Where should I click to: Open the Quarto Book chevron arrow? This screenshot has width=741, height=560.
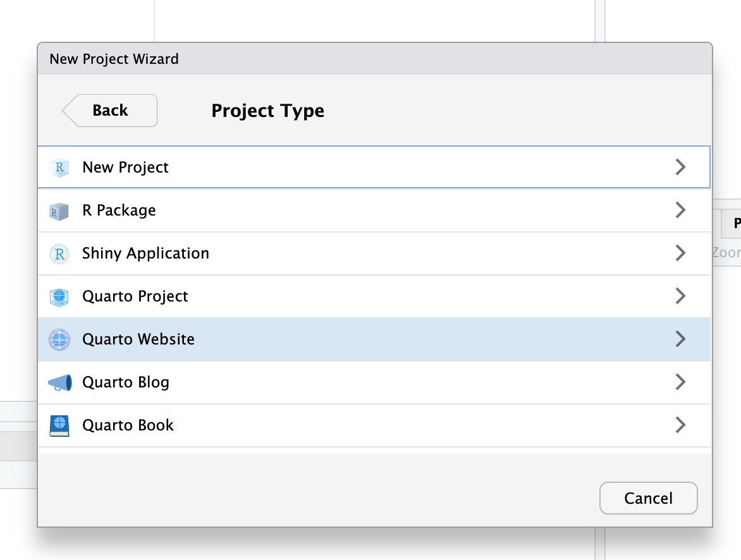click(680, 425)
